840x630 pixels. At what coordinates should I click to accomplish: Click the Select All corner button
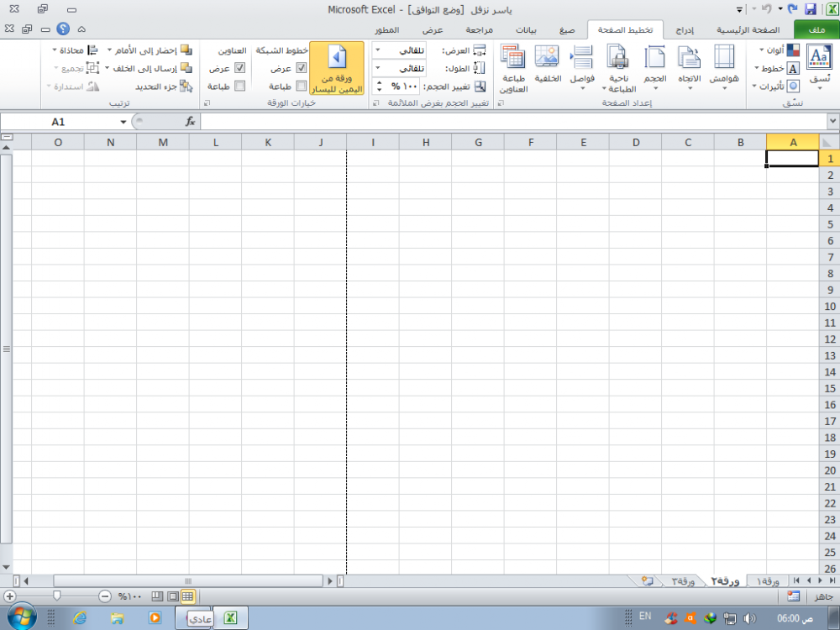tap(828, 142)
